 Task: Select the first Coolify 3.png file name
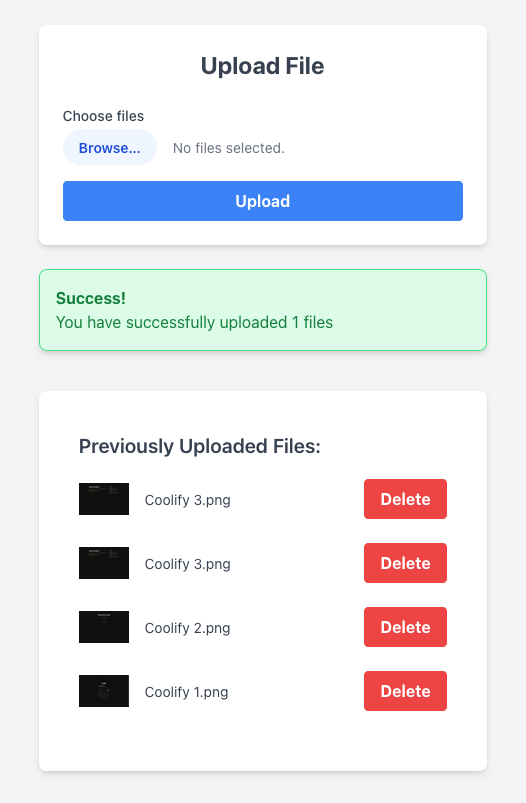[187, 500]
